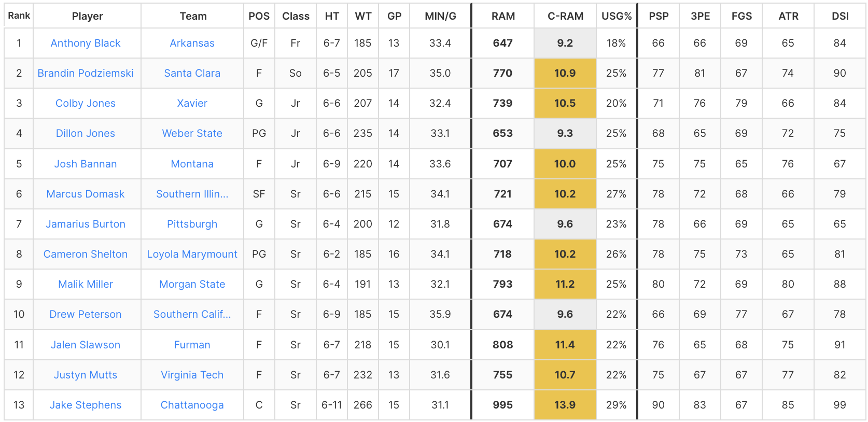Screen dimensions: 868x422
Task: Click Jake Stephens player link
Action: [86, 405]
